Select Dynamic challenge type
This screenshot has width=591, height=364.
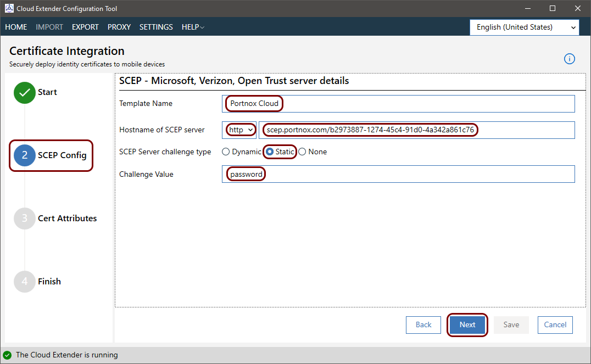(226, 152)
